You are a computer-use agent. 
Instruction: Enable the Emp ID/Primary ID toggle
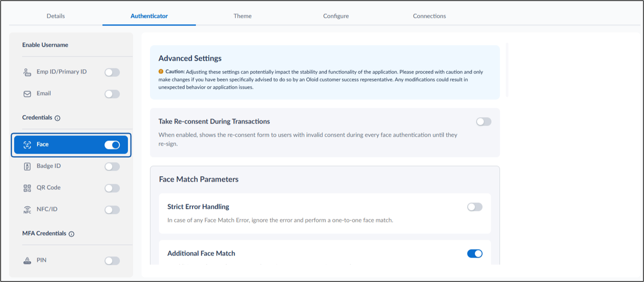coord(112,72)
